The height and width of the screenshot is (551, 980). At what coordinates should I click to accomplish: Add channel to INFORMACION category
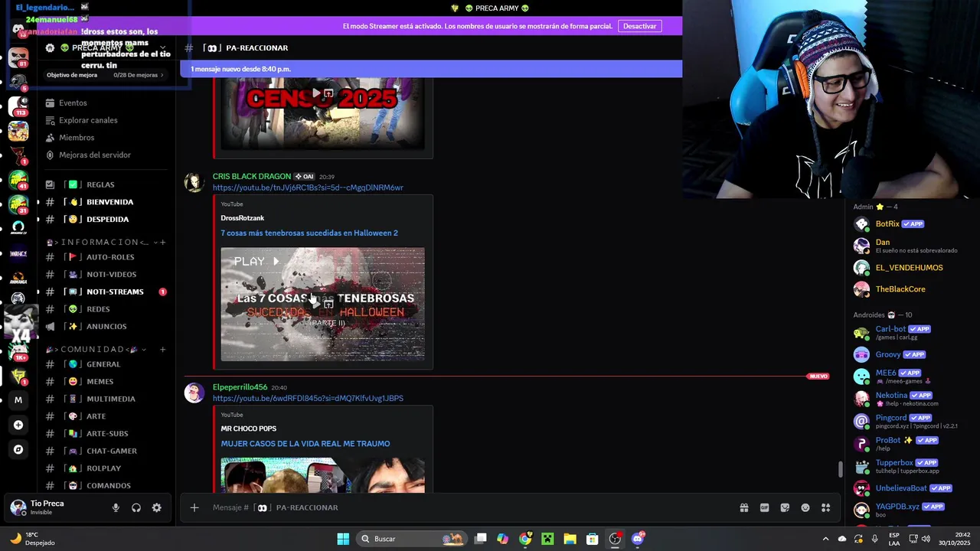tap(162, 242)
